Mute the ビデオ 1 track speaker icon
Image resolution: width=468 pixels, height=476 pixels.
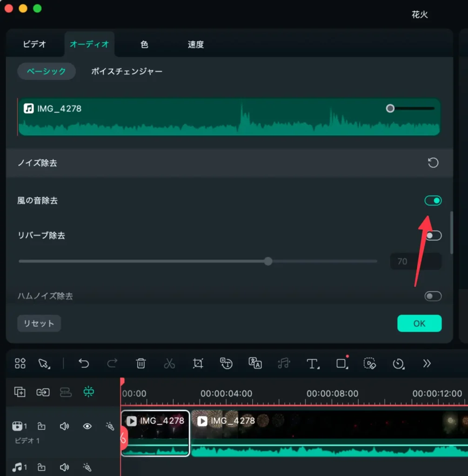[65, 426]
